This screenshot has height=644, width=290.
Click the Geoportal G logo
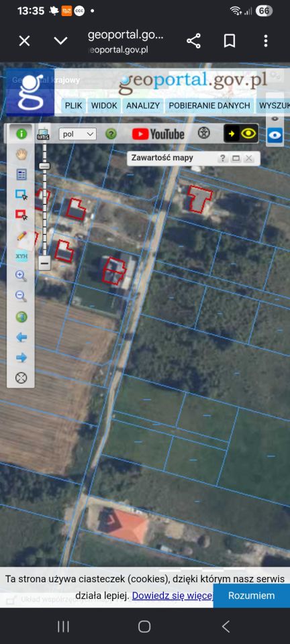[x=30, y=91]
